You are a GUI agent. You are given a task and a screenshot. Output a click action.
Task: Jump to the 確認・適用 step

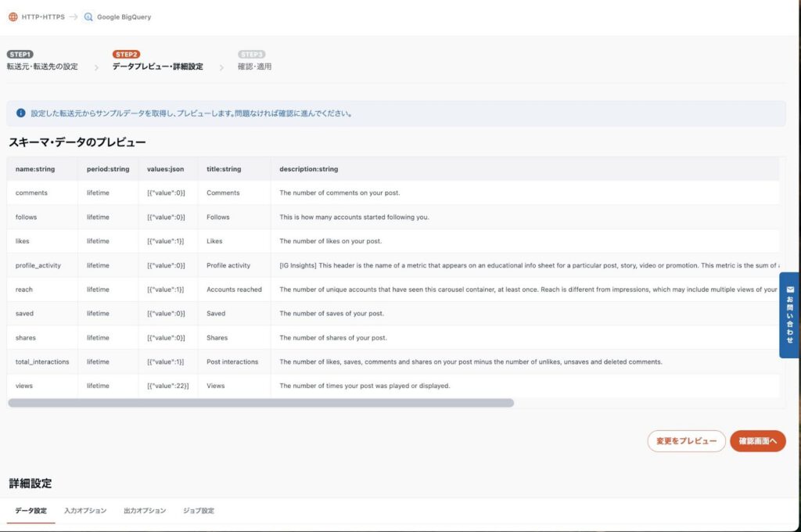pos(254,66)
